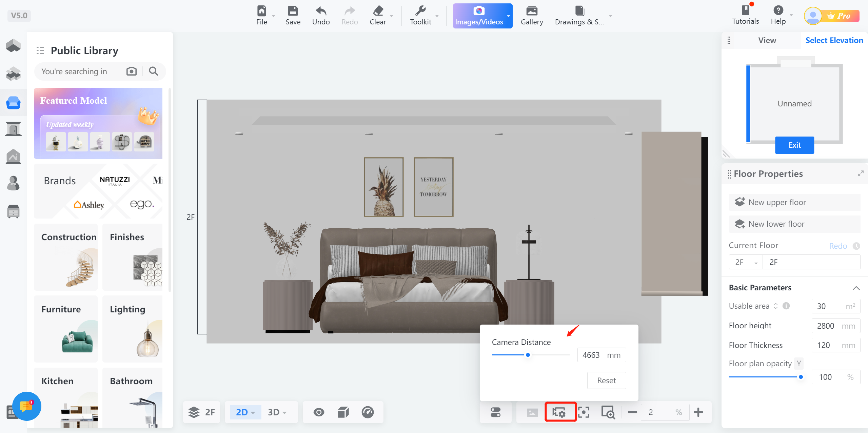Viewport: 868px width, 433px height.
Task: Click the Save icon in toolbar
Action: pyautogui.click(x=293, y=12)
